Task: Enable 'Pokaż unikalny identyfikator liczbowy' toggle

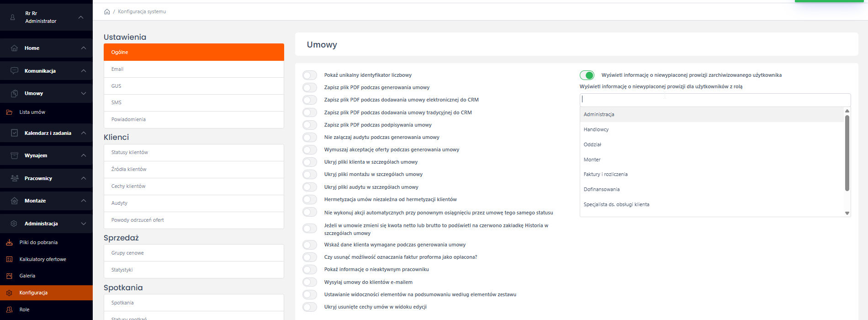Action: click(310, 75)
